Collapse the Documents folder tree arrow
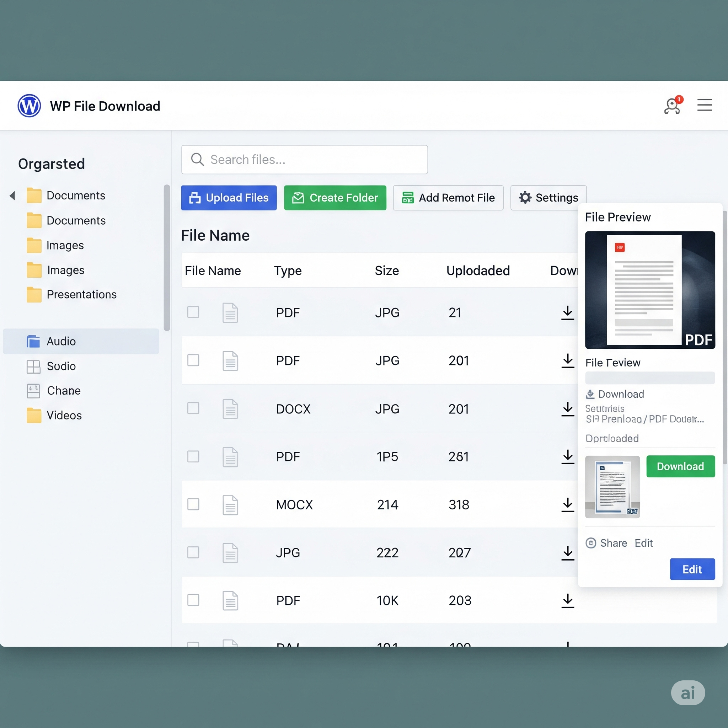 point(12,196)
